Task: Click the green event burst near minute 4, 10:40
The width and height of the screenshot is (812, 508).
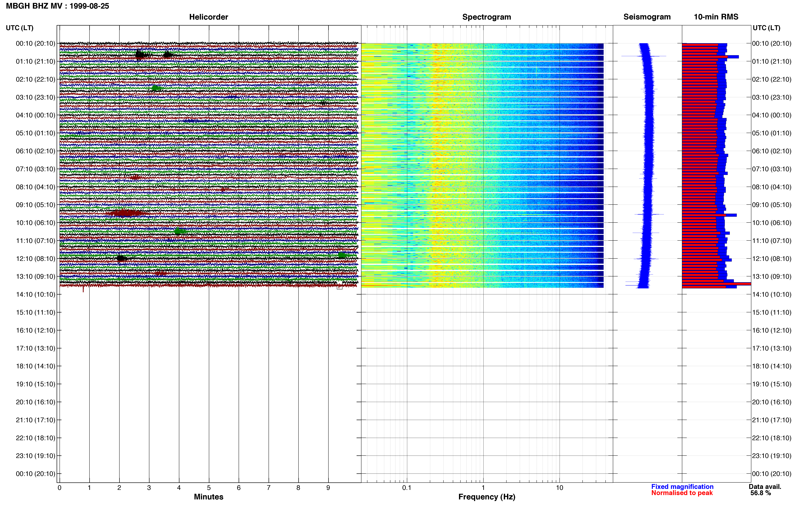Action: pyautogui.click(x=180, y=231)
